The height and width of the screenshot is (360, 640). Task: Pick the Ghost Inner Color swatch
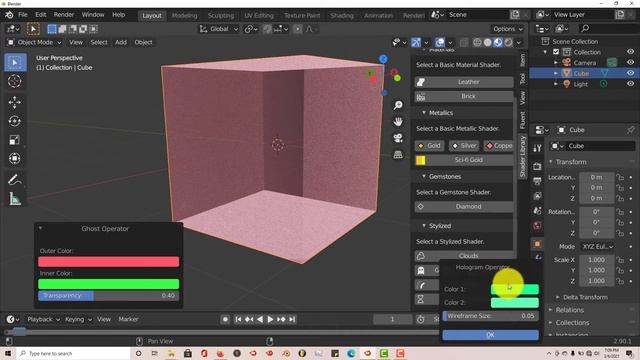pos(109,284)
